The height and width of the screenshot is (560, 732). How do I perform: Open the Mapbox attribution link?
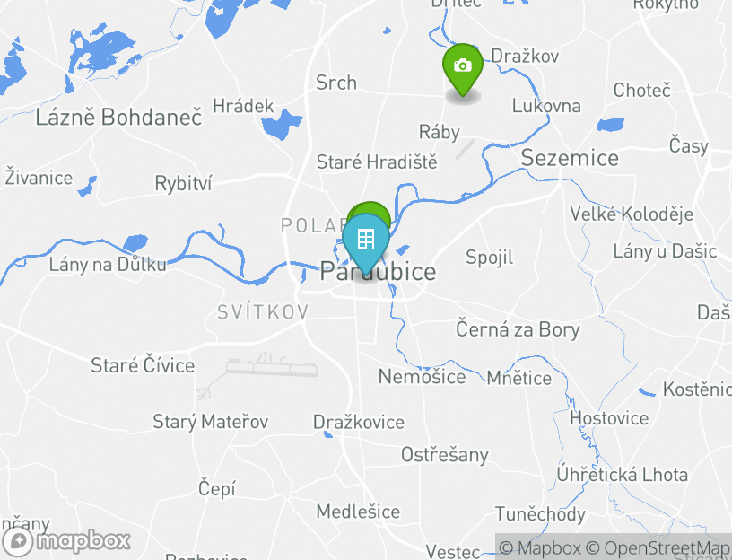pos(540,547)
